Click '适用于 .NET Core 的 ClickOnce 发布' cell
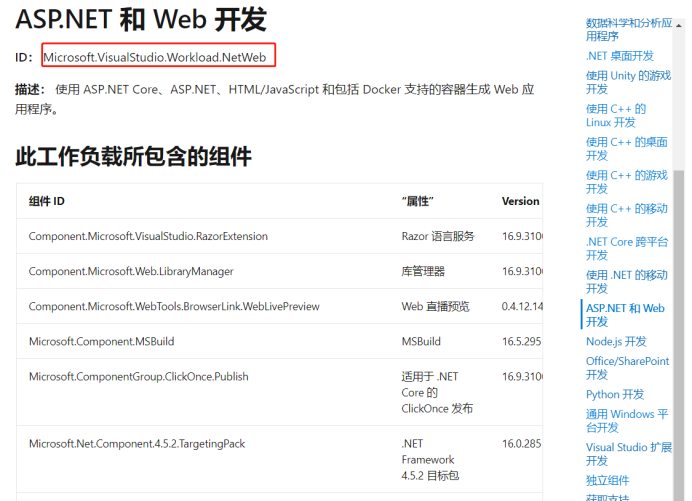 [x=437, y=392]
